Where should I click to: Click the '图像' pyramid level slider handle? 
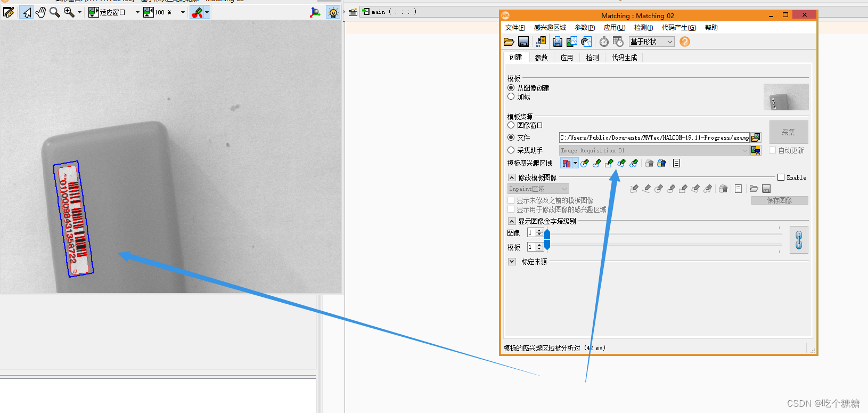pos(547,233)
